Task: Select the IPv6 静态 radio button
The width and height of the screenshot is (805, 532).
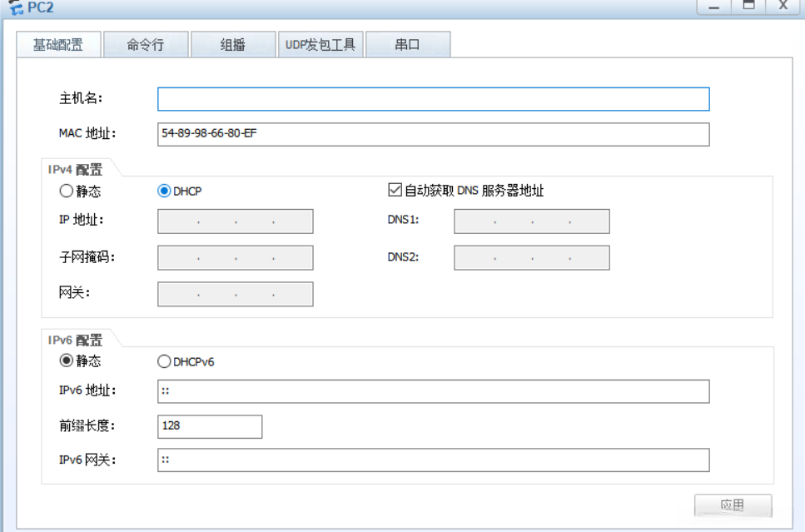Action: 67,360
